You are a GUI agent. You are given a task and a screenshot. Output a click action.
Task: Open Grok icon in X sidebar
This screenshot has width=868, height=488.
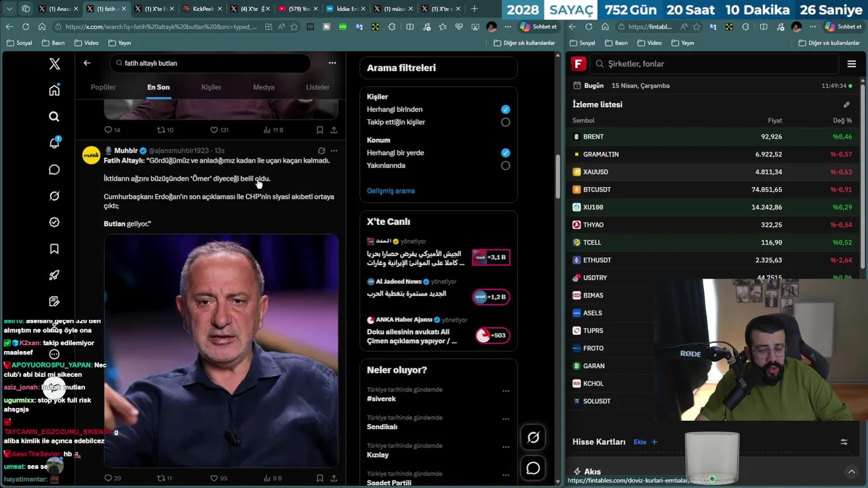point(54,196)
